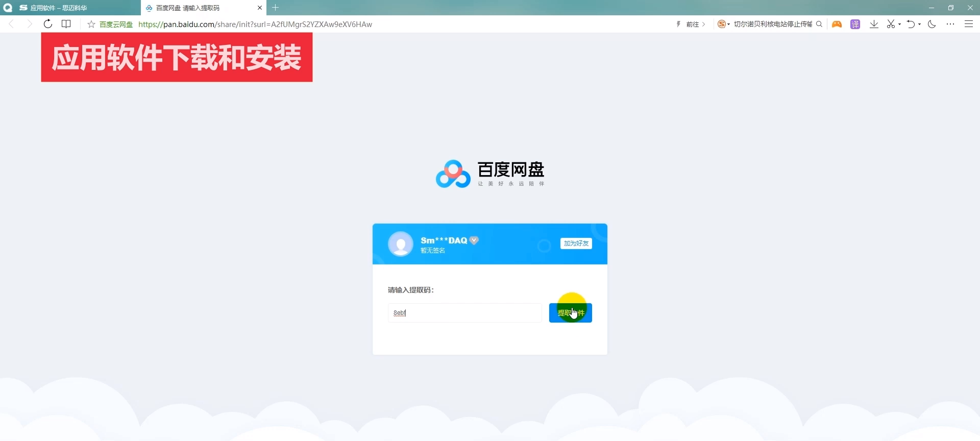The height and width of the screenshot is (441, 980).
Task: Bookmark page with the star icon
Action: coord(91,24)
